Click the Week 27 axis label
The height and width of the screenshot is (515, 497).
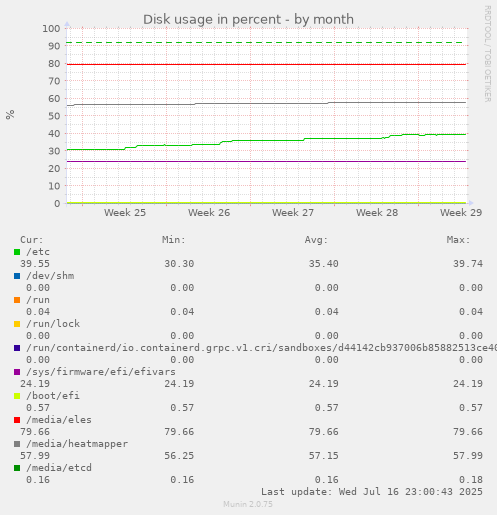coord(293,213)
